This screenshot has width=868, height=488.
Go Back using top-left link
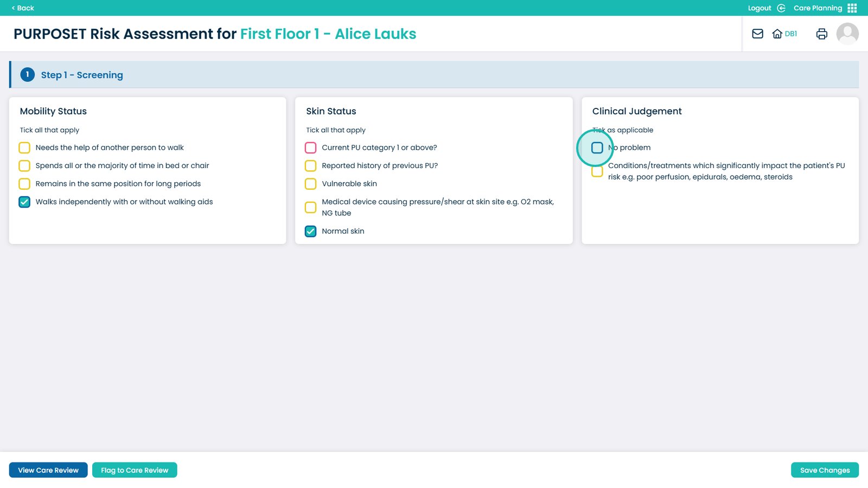23,8
